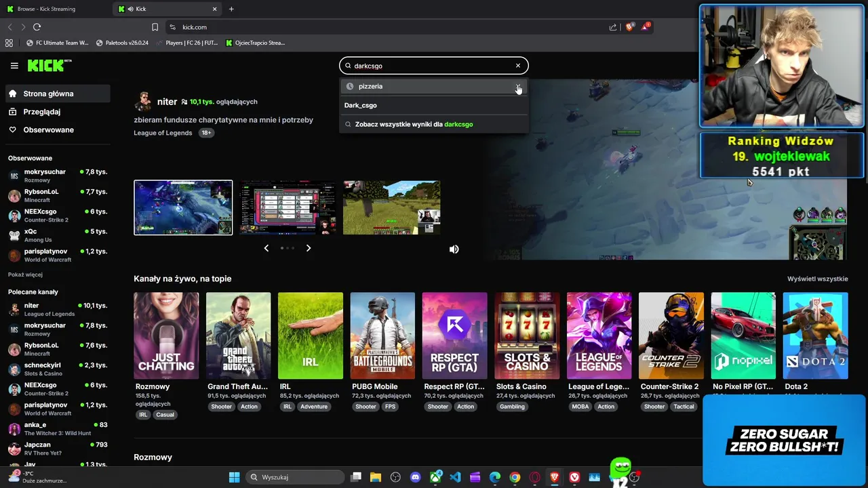Open Paletools v26.0.24 bookmark
Screen dimensions: 868x488
click(x=122, y=43)
